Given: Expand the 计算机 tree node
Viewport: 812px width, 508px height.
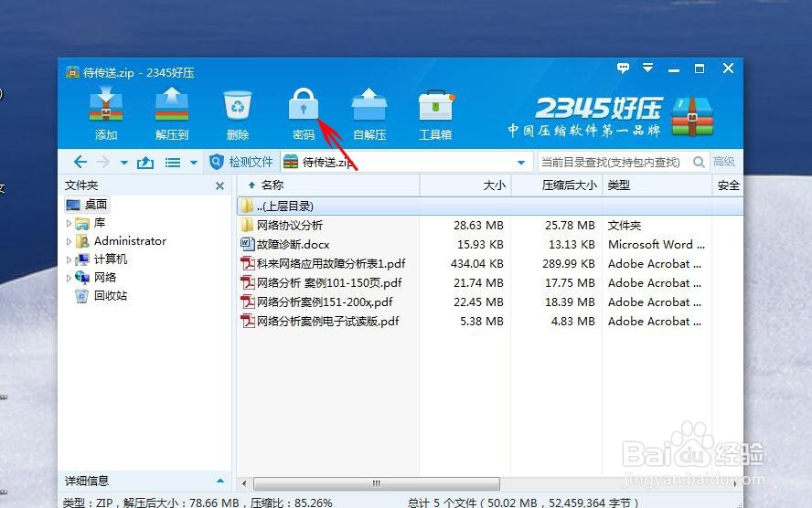Looking at the screenshot, I should click(x=69, y=259).
